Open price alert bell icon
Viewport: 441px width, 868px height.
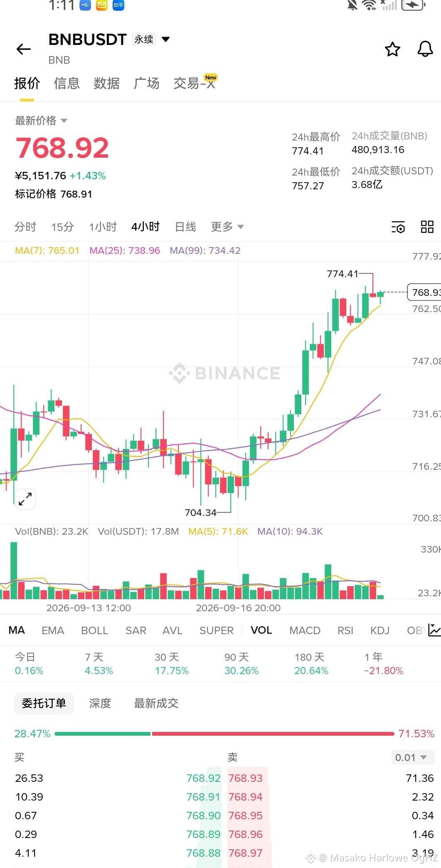[x=425, y=49]
